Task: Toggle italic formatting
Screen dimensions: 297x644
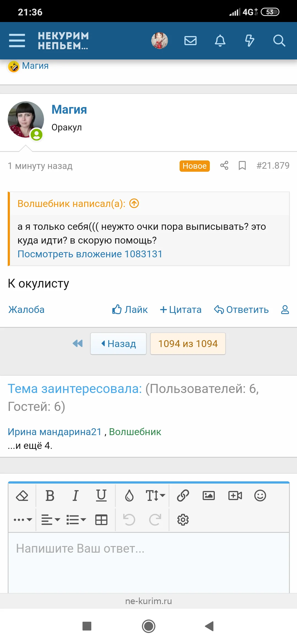Action: pos(75,495)
